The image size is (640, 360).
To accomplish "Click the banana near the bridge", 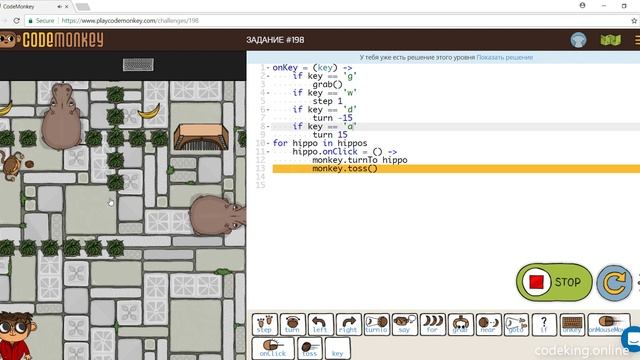I will pyautogui.click(x=149, y=111).
